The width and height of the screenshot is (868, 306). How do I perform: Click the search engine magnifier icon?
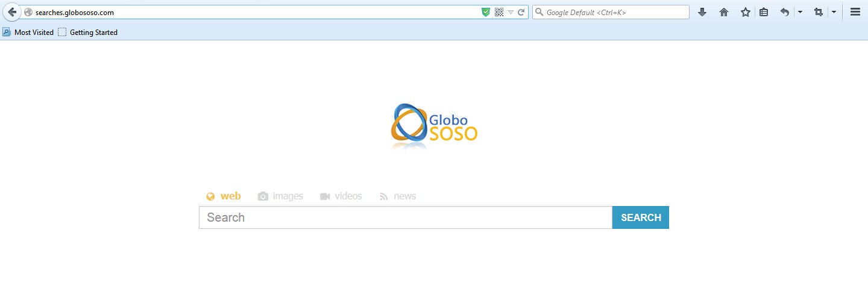[x=539, y=12]
